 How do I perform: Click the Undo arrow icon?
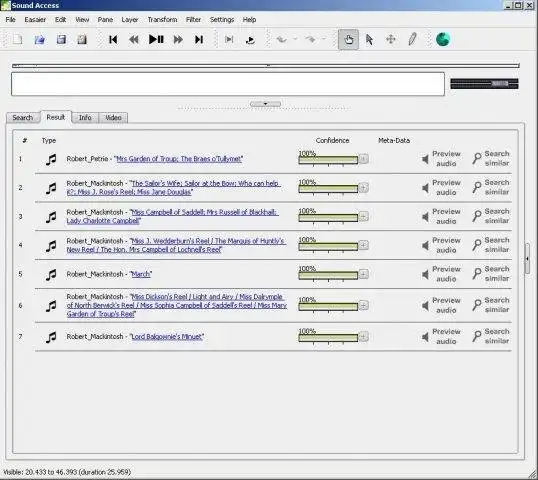point(282,39)
